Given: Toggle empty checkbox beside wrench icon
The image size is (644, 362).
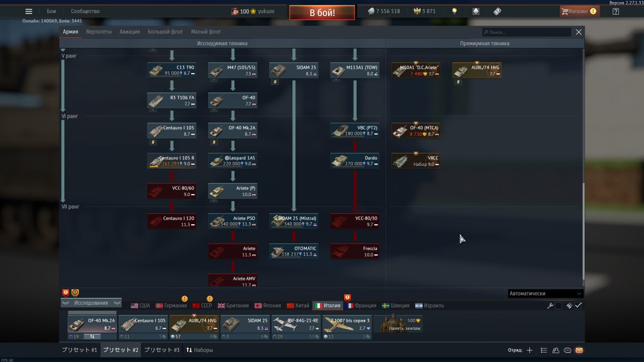Looking at the screenshot, I should tap(558, 306).
